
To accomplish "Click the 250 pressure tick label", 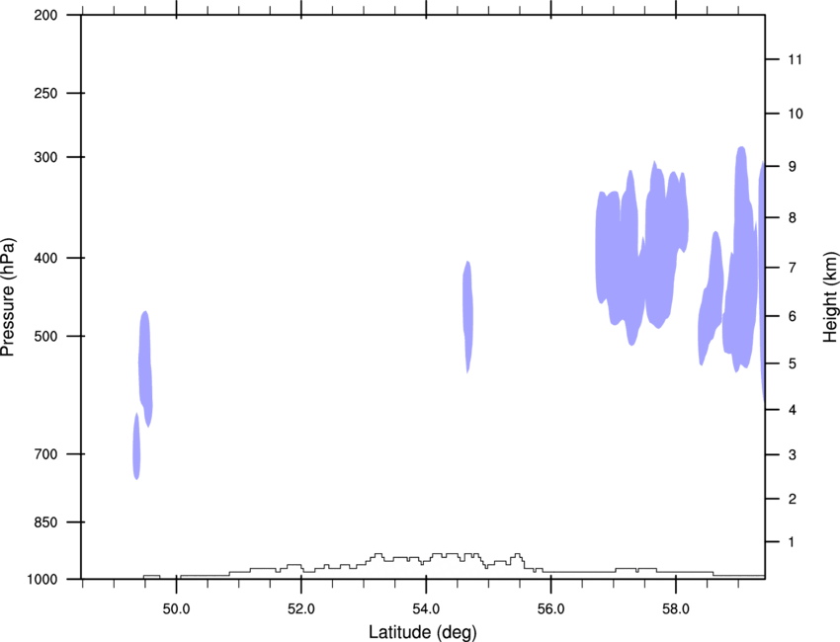I will [x=45, y=93].
